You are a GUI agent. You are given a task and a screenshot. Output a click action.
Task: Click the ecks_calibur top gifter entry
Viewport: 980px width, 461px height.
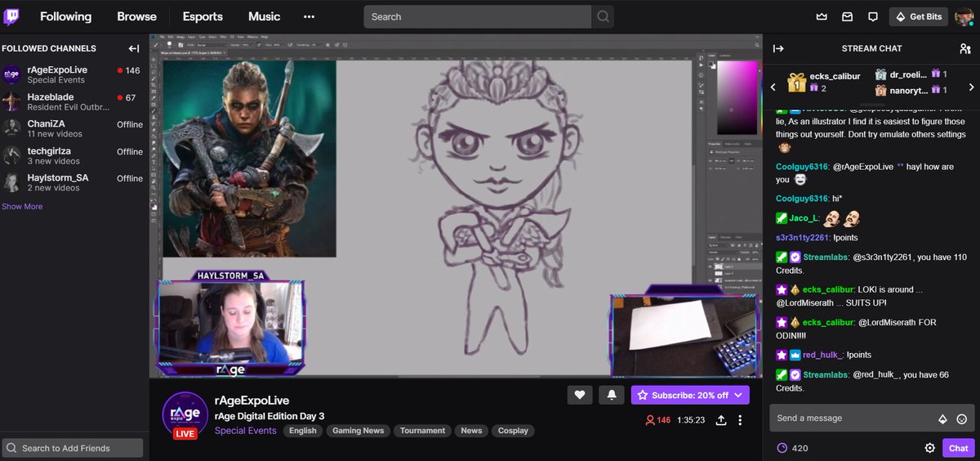[x=823, y=82]
